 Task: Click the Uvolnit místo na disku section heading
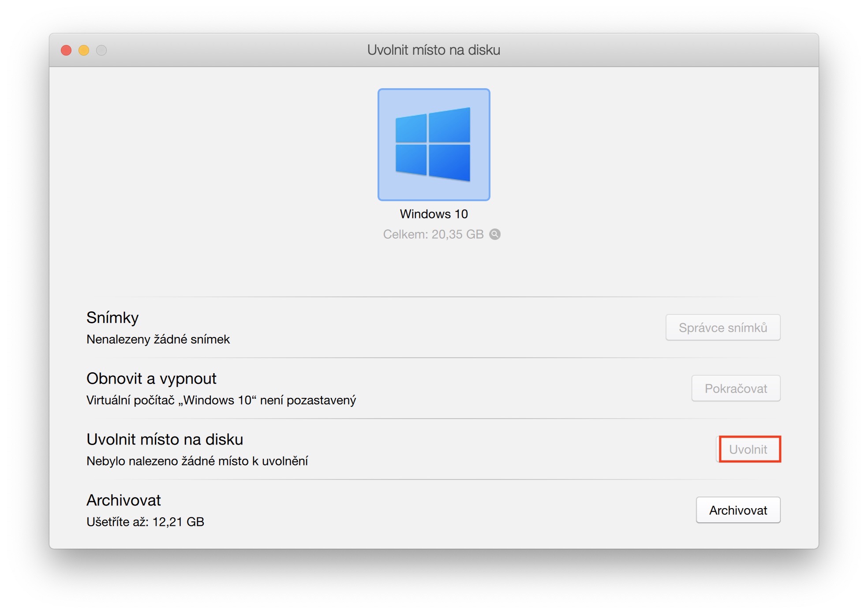165,439
